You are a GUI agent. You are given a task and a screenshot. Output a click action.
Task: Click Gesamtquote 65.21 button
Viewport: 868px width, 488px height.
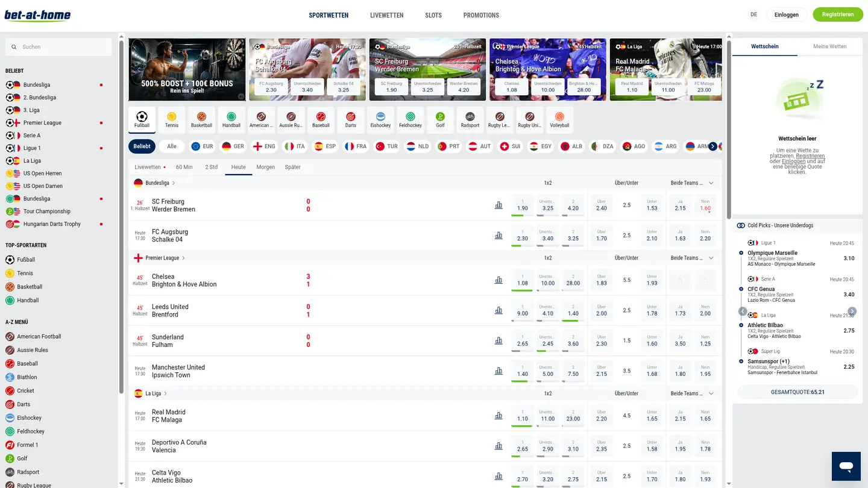[797, 392]
